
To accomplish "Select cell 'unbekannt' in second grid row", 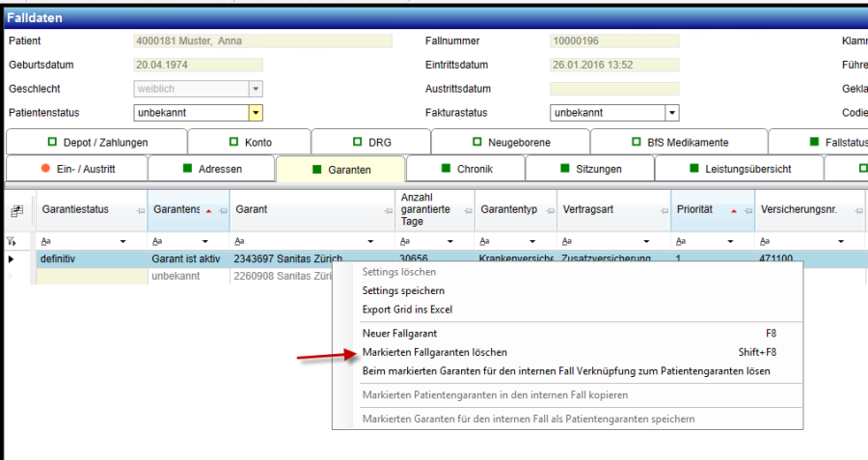I will point(188,276).
